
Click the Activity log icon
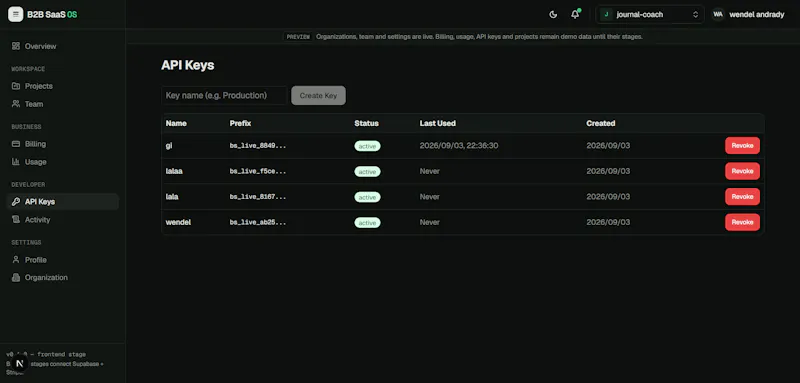coord(16,219)
